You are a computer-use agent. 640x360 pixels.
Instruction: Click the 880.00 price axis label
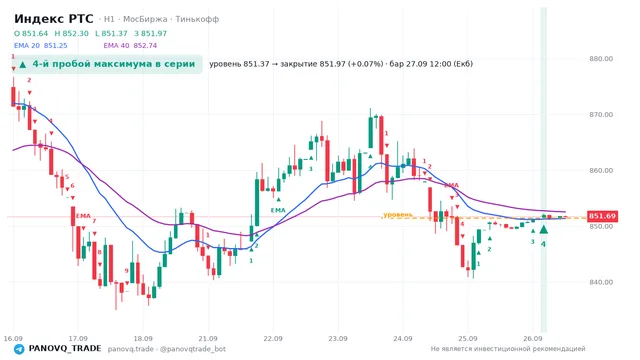click(x=601, y=59)
